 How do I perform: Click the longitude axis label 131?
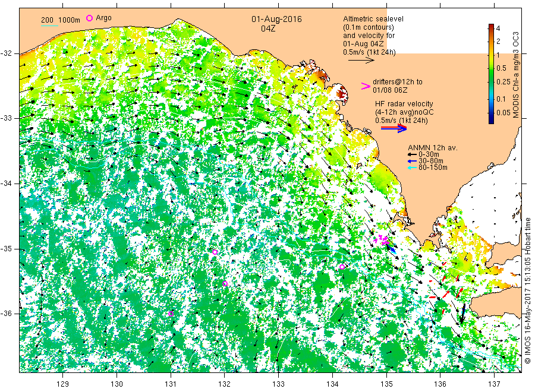pos(171,384)
